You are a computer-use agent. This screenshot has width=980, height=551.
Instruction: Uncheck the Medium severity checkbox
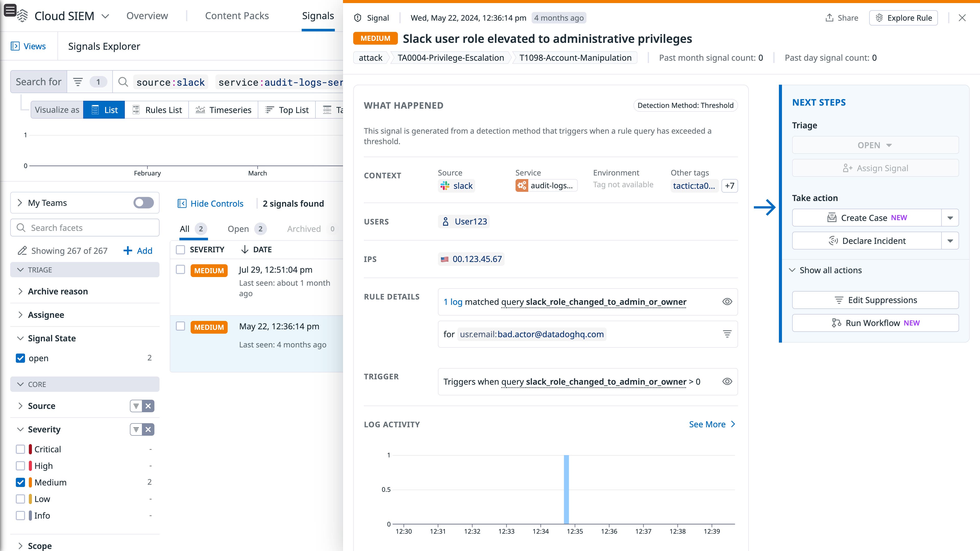pyautogui.click(x=20, y=482)
